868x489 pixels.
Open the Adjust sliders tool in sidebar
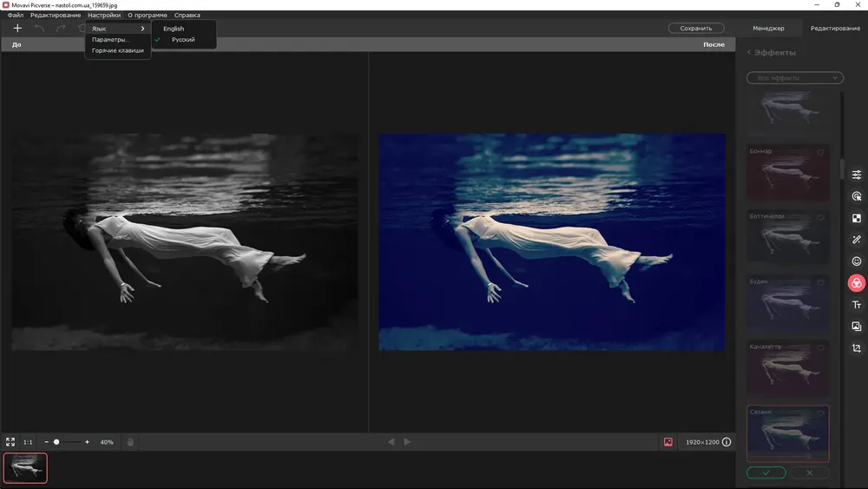pyautogui.click(x=857, y=175)
